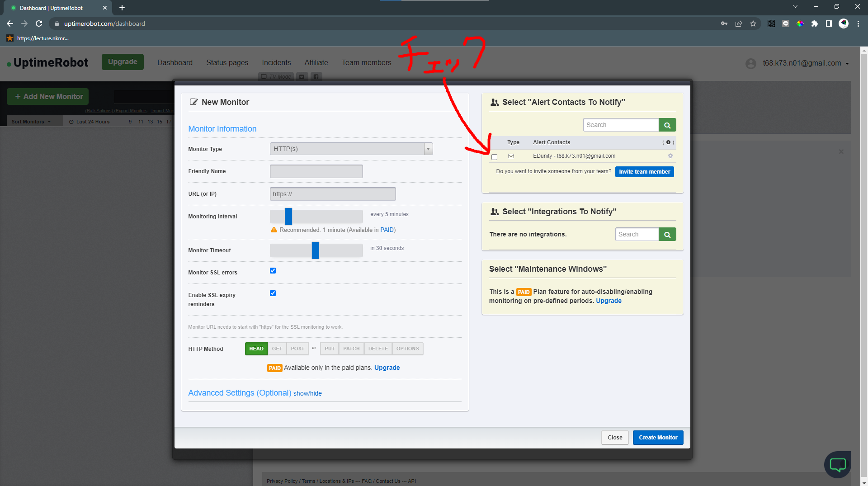
Task: Click the TV Mode button
Action: coord(276,76)
